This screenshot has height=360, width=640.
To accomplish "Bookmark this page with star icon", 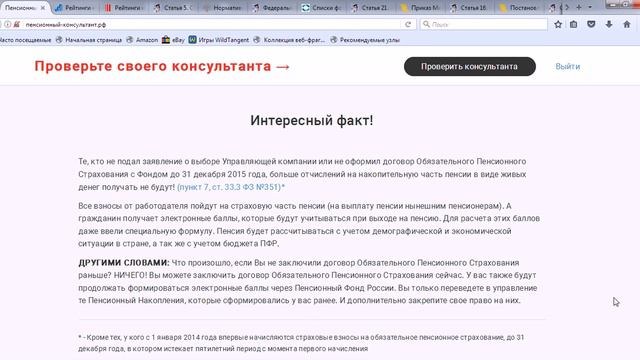I will [x=558, y=24].
